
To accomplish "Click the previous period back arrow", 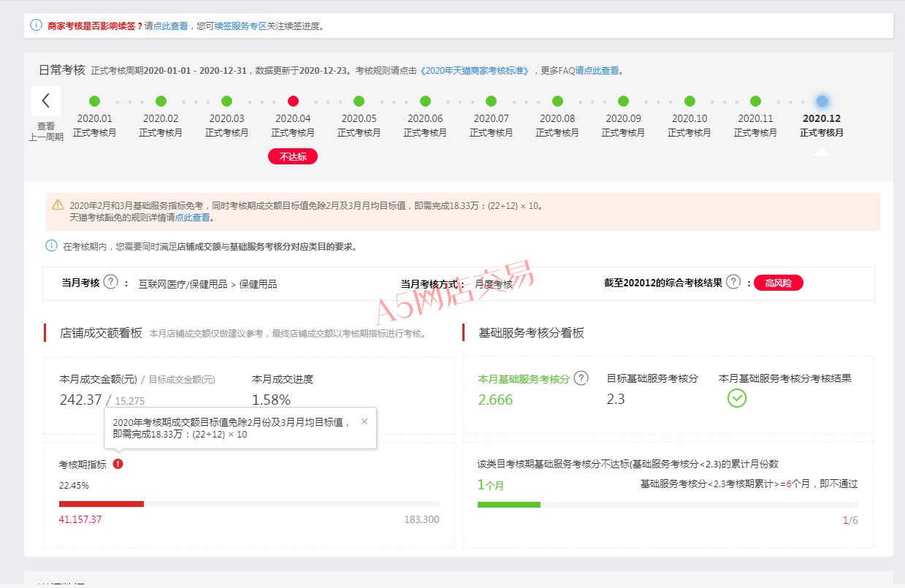I will pyautogui.click(x=46, y=101).
